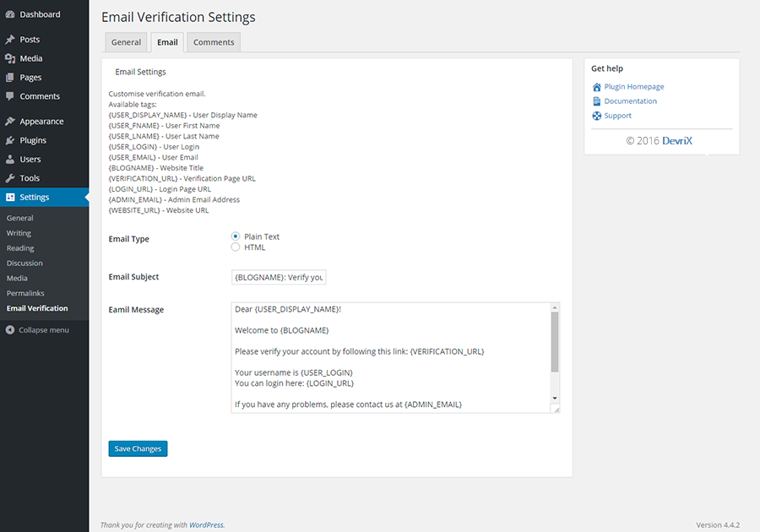Click the Save Changes button
This screenshot has width=760, height=532.
[138, 448]
